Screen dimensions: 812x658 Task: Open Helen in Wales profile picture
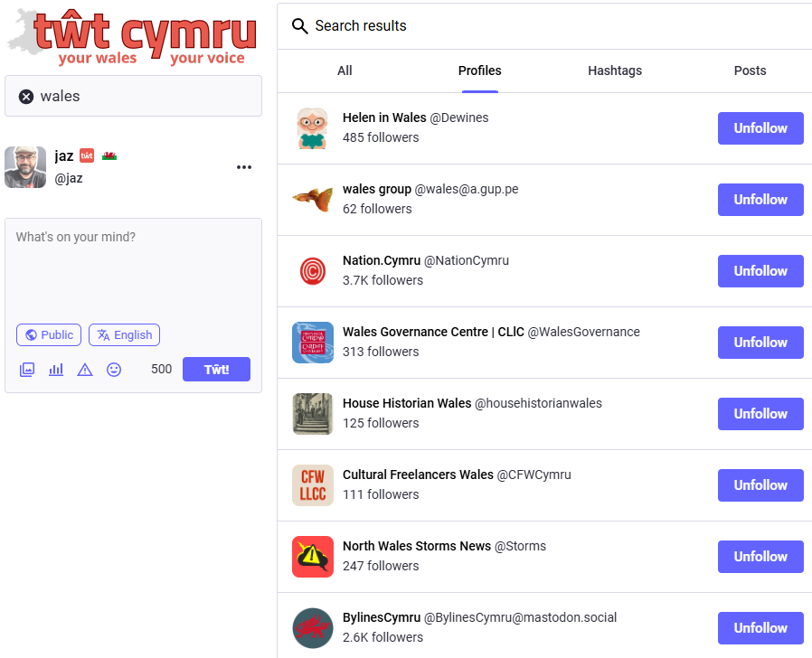pos(312,127)
